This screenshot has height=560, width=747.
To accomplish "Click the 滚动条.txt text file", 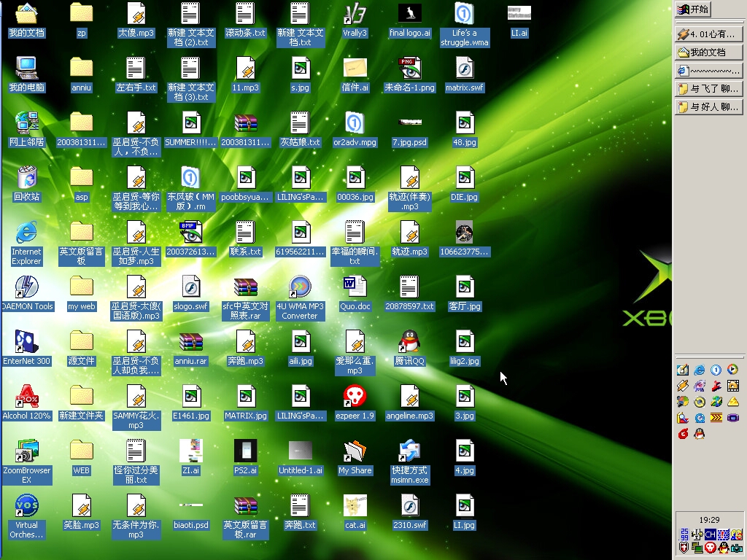I will [x=245, y=20].
